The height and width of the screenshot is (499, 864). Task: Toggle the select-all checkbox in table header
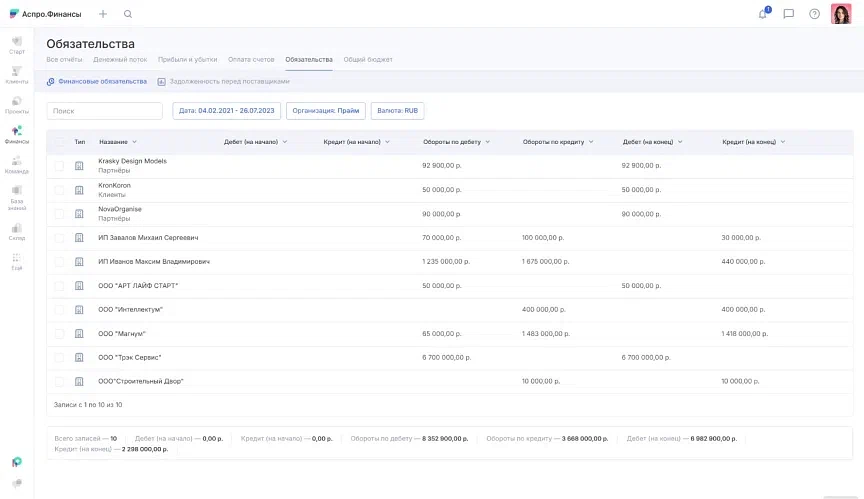59,142
